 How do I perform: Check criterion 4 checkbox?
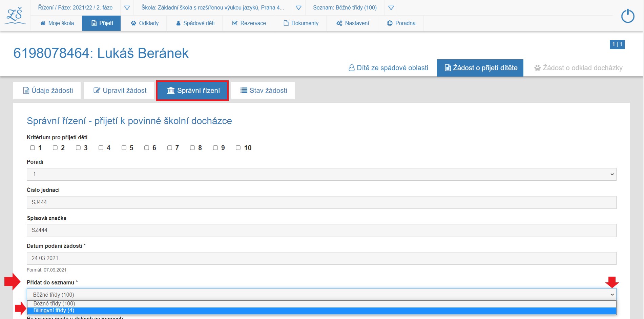(101, 148)
